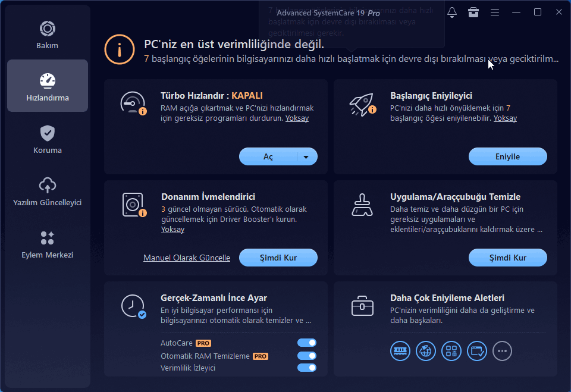
Task: Click the Türbo Hızlandır title text
Action: (x=212, y=95)
